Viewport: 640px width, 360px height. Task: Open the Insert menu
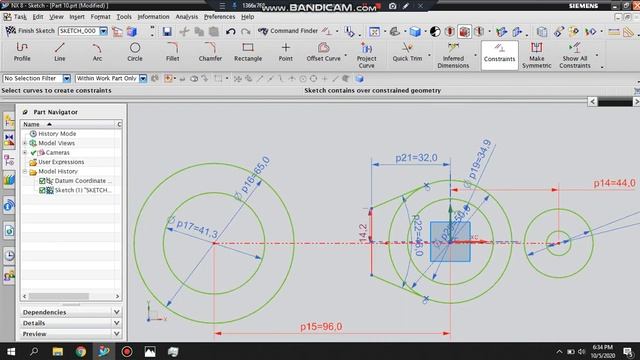[x=77, y=17]
